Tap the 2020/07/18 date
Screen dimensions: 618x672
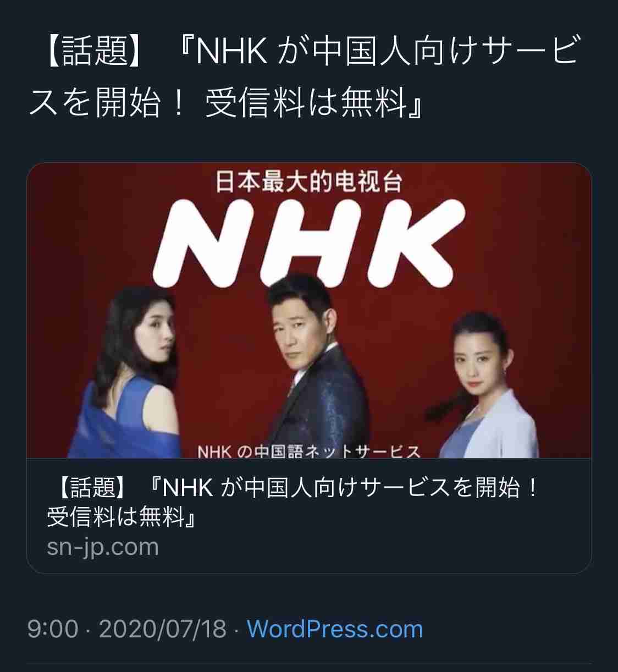click(x=163, y=629)
